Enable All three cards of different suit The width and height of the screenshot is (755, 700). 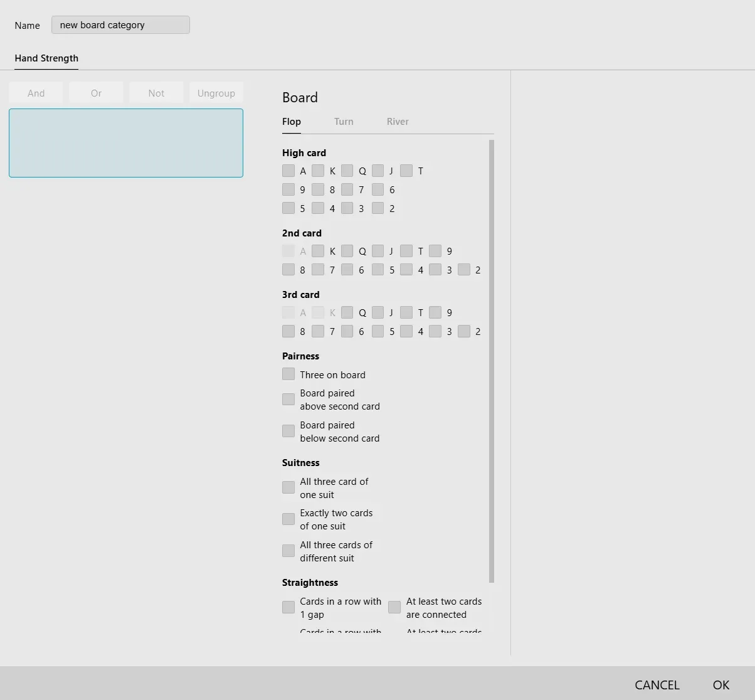point(288,551)
